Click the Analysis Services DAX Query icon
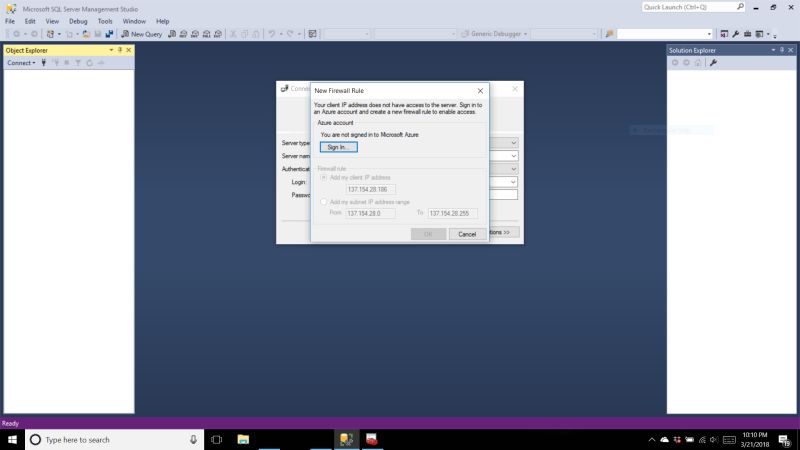This screenshot has height=450, width=800. click(x=218, y=34)
